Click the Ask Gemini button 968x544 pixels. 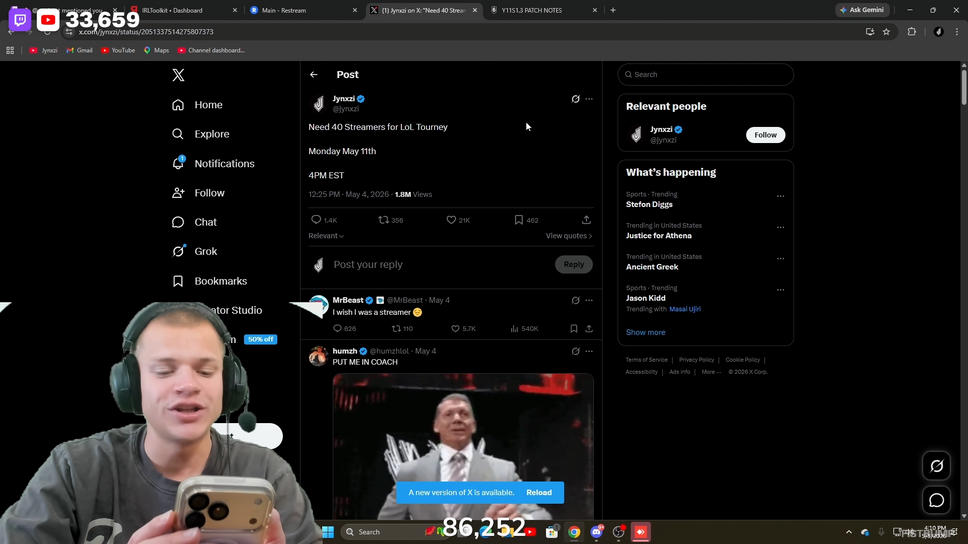[x=862, y=10]
